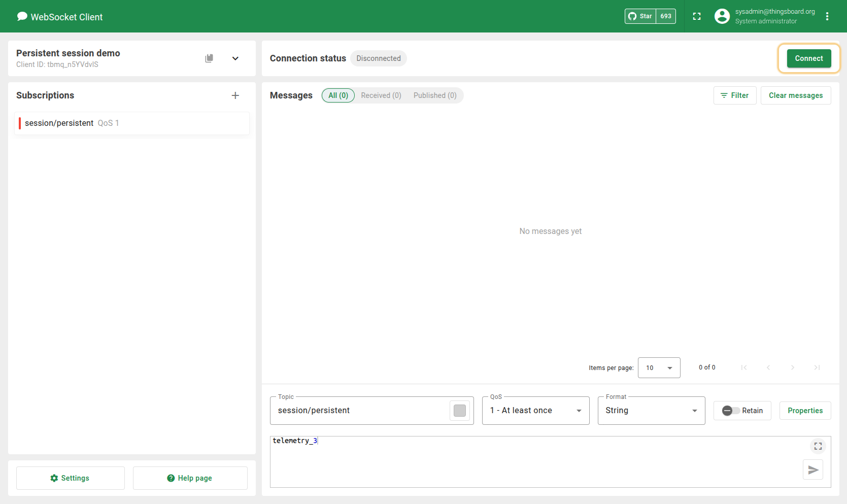Open the user account avatar icon
Viewport: 847px width, 504px height.
click(x=722, y=16)
